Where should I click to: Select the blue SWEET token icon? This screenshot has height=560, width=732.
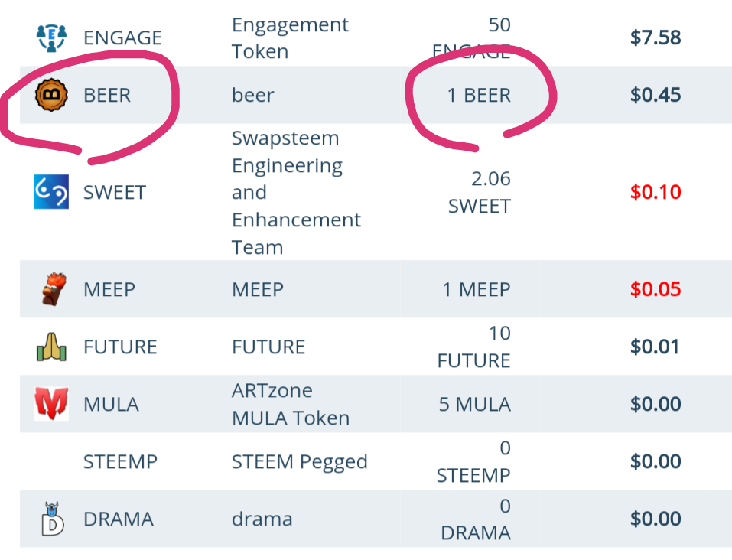52,192
